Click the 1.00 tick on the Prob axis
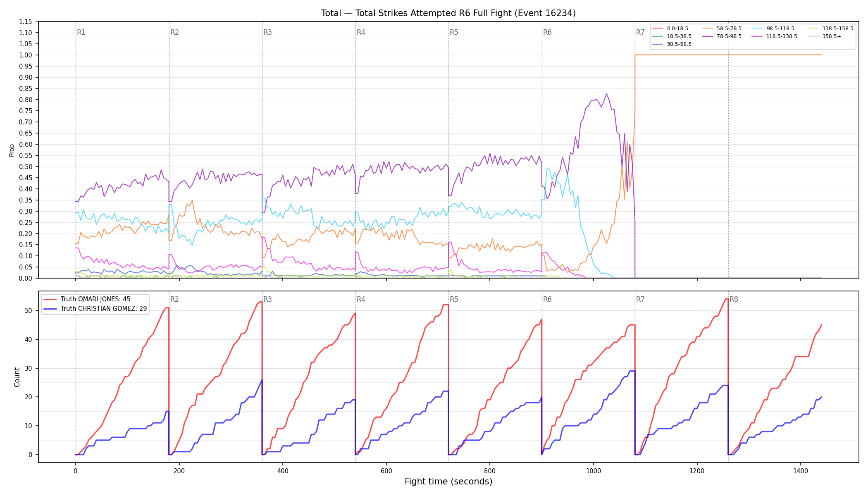The height and width of the screenshot is (496, 868). point(26,55)
